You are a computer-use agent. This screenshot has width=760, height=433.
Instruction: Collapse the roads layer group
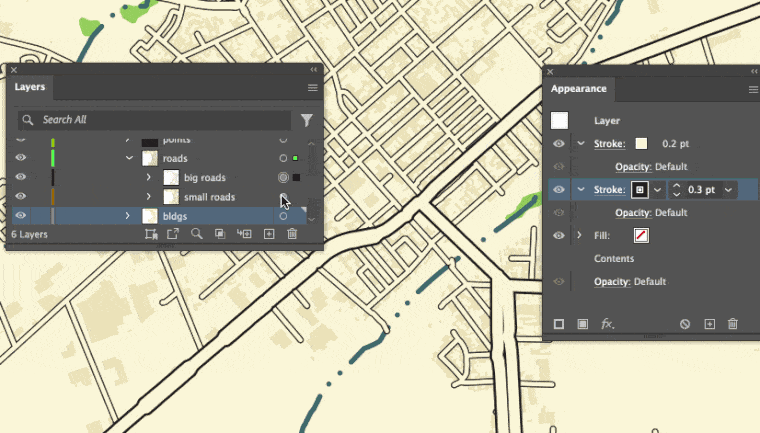click(x=129, y=159)
